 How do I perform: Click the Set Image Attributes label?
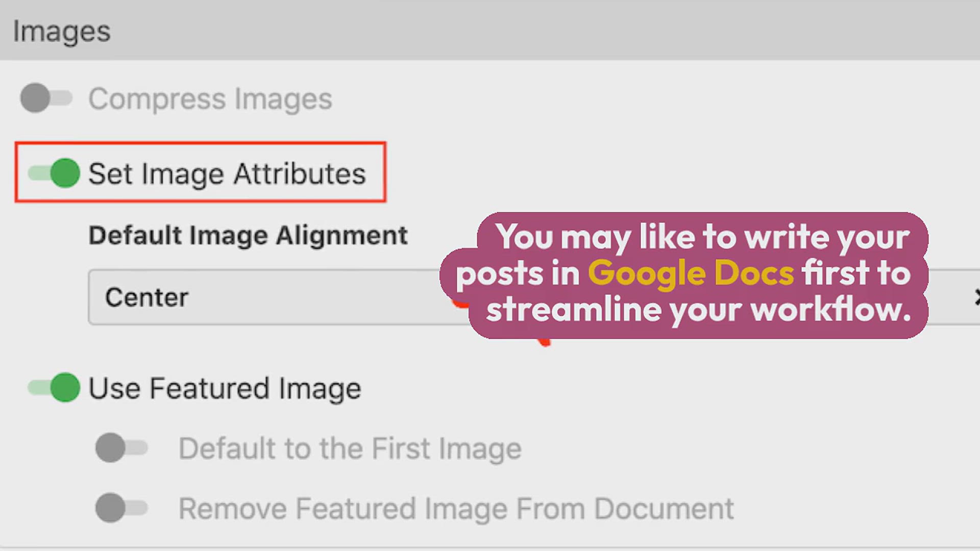tap(227, 173)
